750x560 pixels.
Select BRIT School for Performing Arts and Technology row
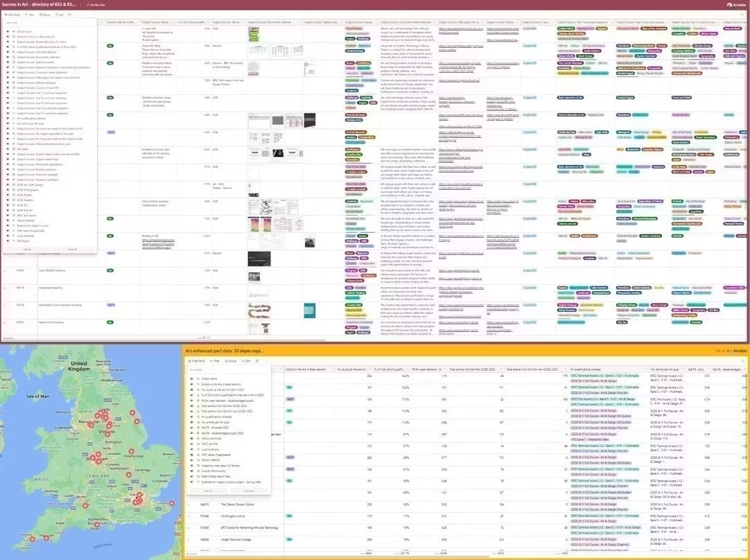(x=249, y=528)
